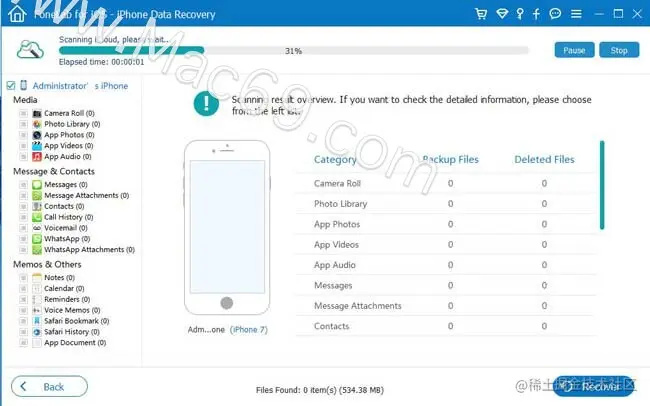650x406 pixels.
Task: Open the Facebook share icon
Action: tap(536, 14)
